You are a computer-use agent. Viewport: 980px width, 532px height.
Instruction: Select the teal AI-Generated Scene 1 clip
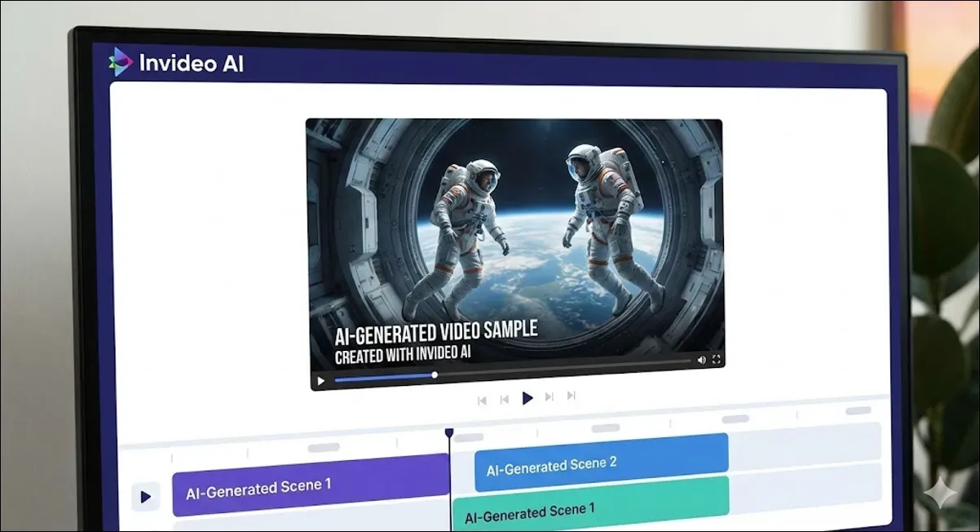(591, 508)
